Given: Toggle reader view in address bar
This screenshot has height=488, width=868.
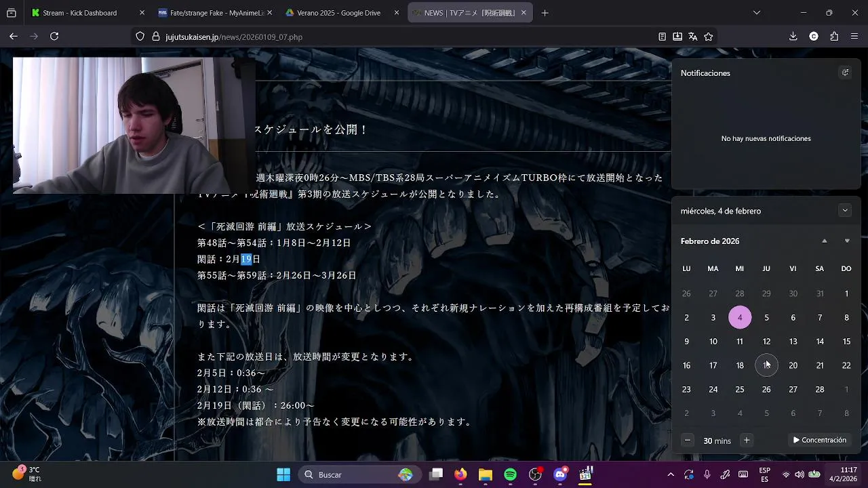Looking at the screenshot, I should coord(662,37).
